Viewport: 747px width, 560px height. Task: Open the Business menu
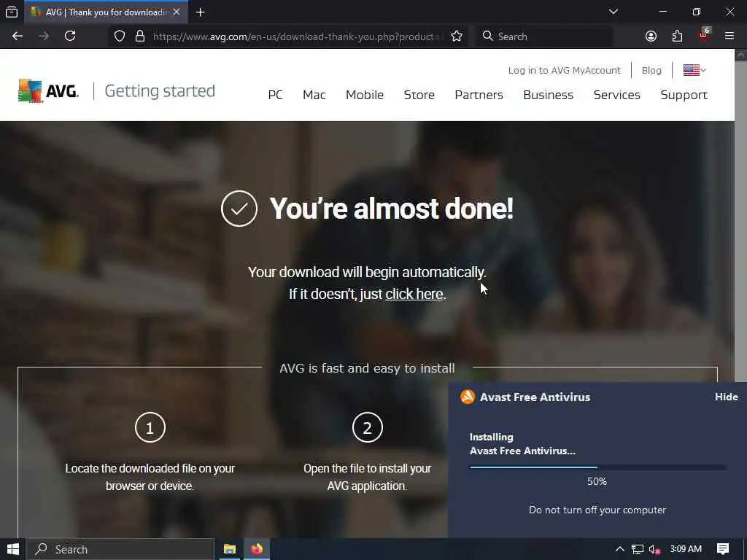point(548,95)
